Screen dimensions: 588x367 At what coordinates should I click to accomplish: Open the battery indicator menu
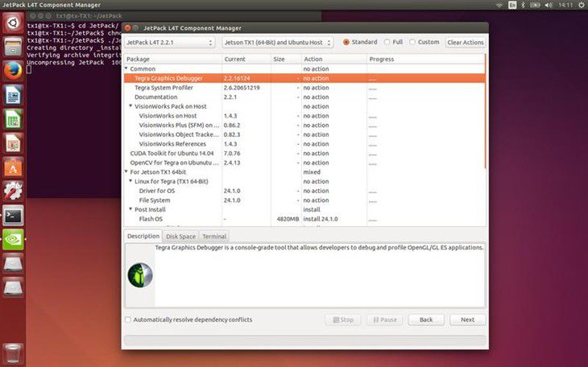pos(535,5)
